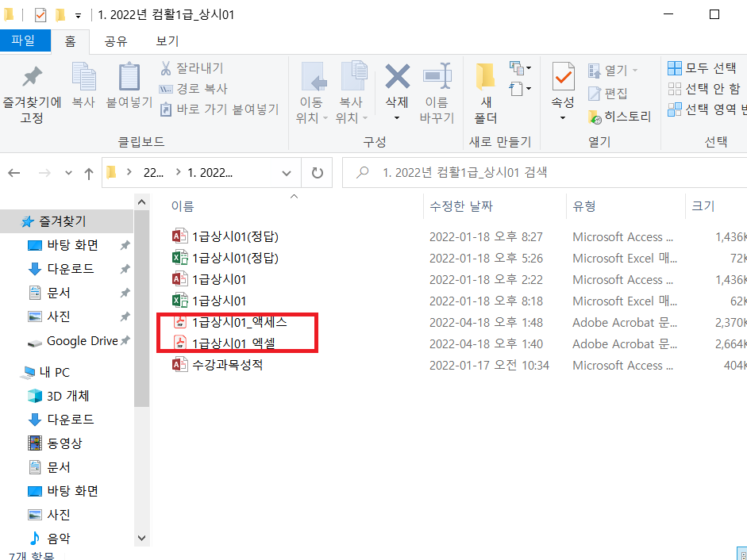747x560 pixels.
Task: Open the 1급상시01_액세스 PDF file
Action: pyautogui.click(x=239, y=323)
